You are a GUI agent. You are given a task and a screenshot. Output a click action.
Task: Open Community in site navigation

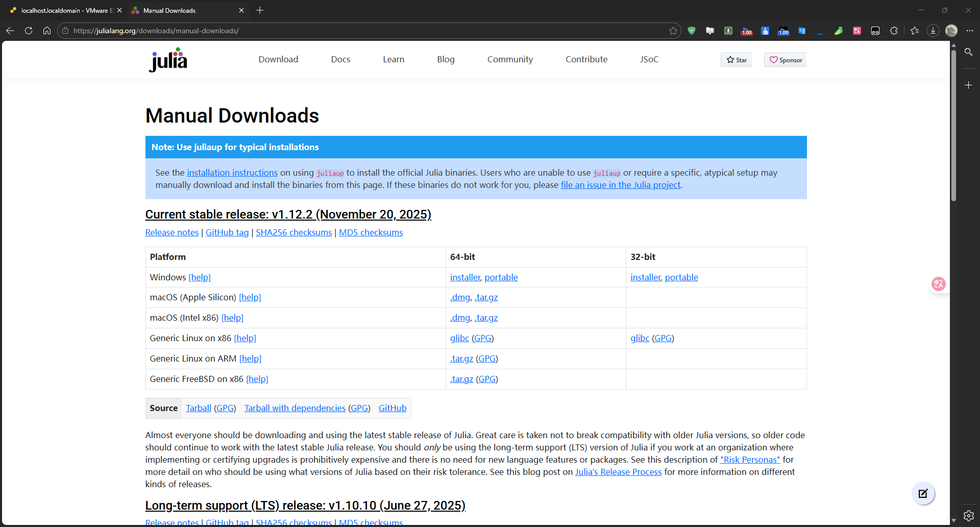pyautogui.click(x=510, y=59)
